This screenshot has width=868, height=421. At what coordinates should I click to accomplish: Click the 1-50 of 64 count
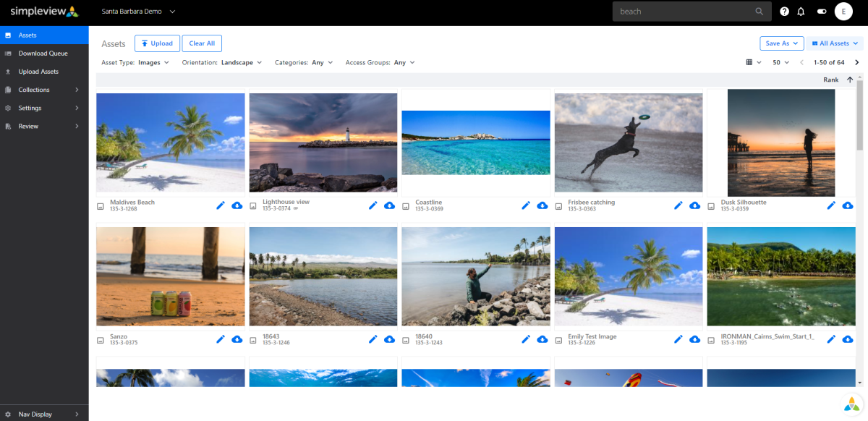click(829, 63)
